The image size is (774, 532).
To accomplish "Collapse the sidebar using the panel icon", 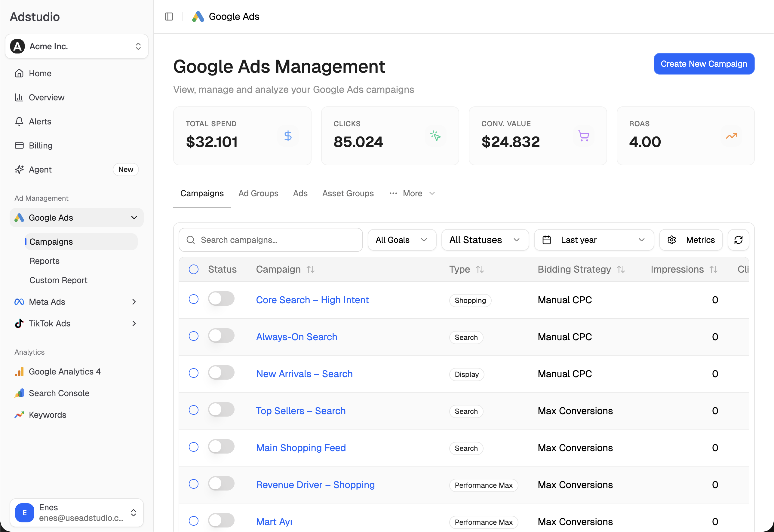I will point(169,16).
